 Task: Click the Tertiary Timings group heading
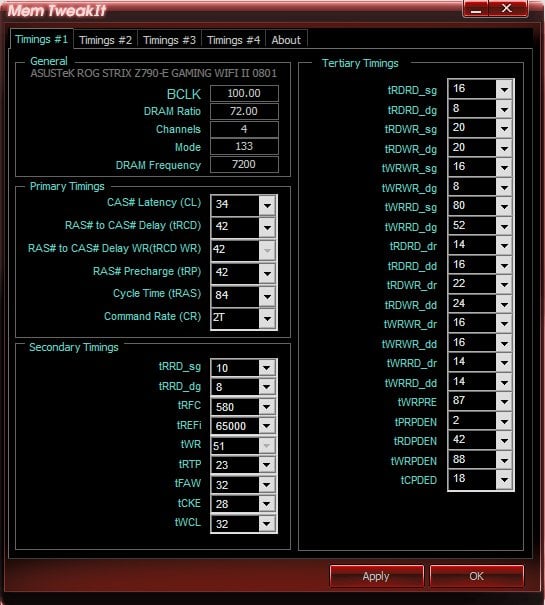[x=360, y=63]
